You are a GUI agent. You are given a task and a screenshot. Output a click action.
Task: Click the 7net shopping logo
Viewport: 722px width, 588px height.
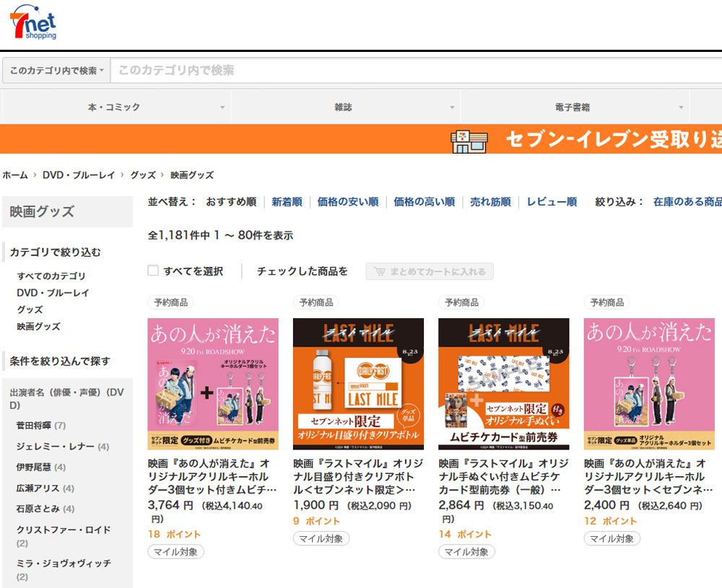tap(33, 22)
